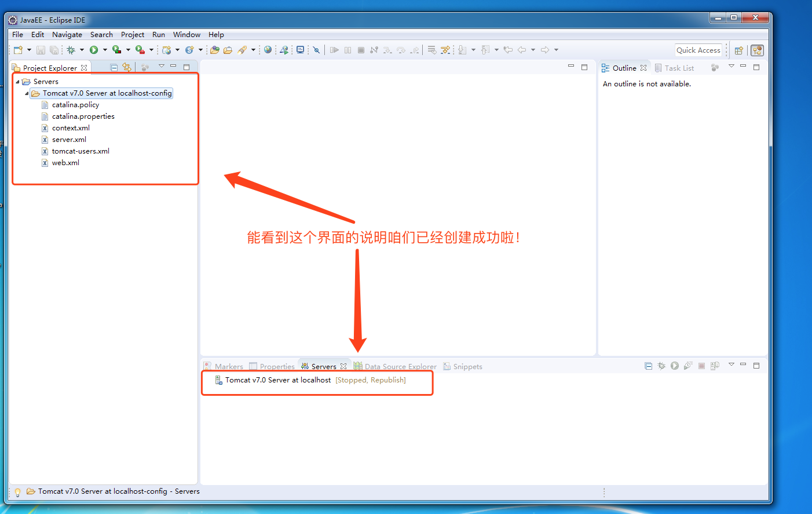Open the New file dropdown arrow
812x514 pixels.
point(29,50)
